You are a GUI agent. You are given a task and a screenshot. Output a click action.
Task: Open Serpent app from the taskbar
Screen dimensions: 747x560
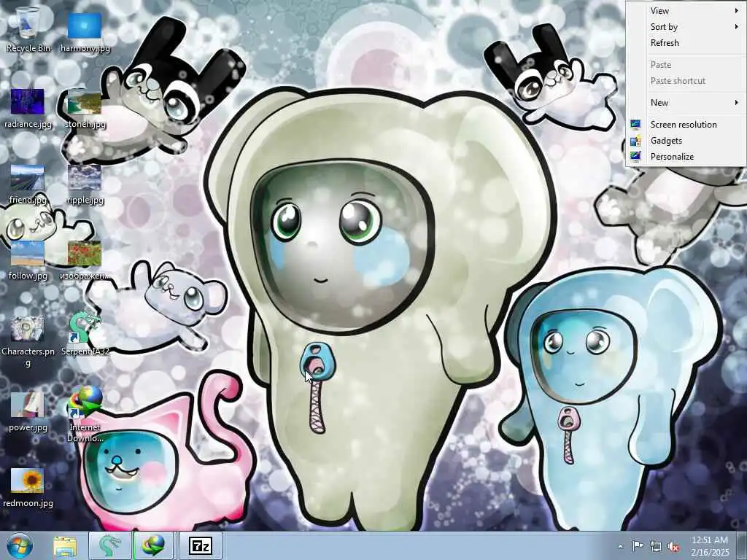click(110, 545)
